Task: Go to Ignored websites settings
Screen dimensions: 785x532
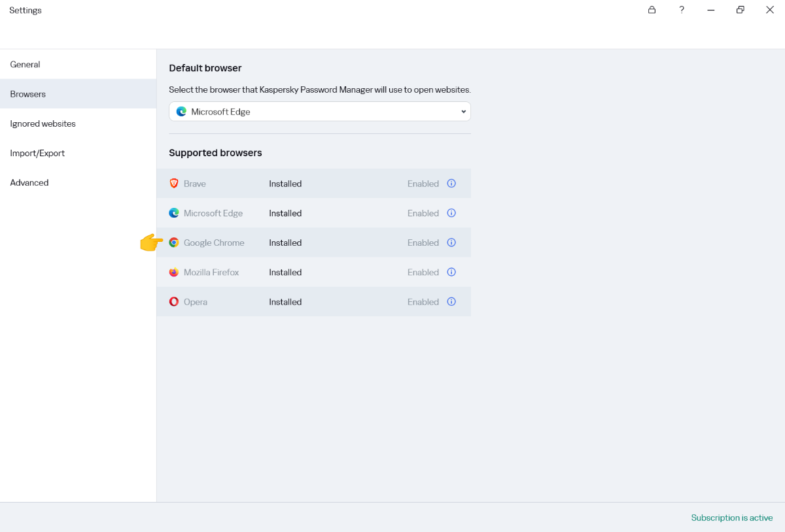Action: 43,124
